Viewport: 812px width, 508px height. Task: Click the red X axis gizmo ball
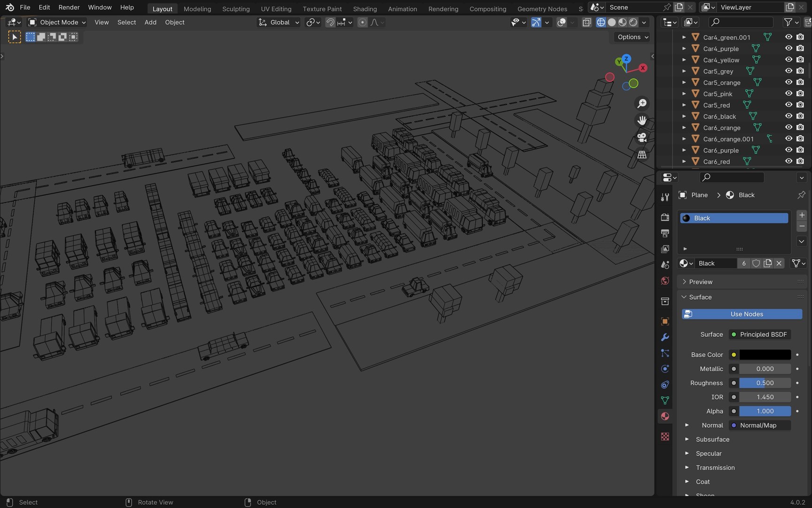tap(643, 68)
